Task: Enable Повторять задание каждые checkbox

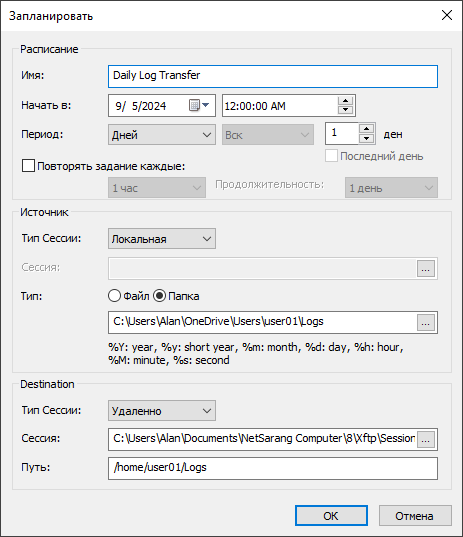Action: click(28, 166)
